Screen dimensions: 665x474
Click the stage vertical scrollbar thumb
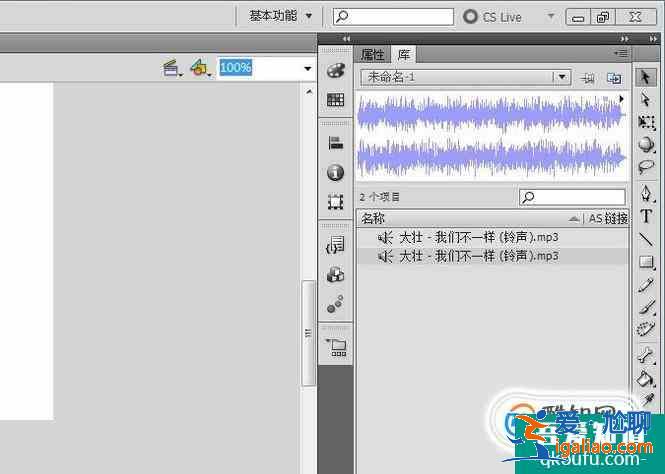(x=309, y=333)
